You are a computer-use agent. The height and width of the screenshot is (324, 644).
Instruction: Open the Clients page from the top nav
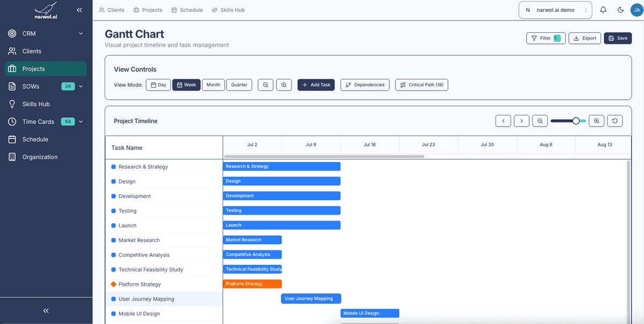112,10
